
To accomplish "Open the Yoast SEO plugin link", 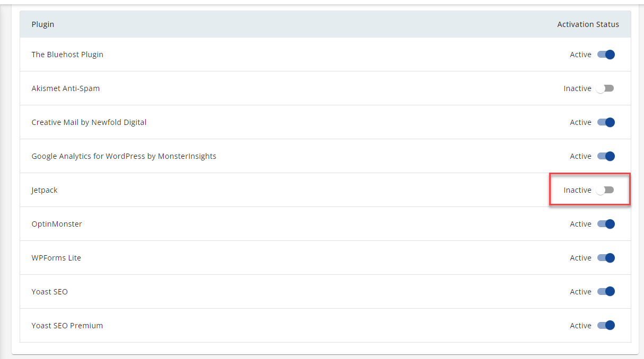I will (49, 291).
